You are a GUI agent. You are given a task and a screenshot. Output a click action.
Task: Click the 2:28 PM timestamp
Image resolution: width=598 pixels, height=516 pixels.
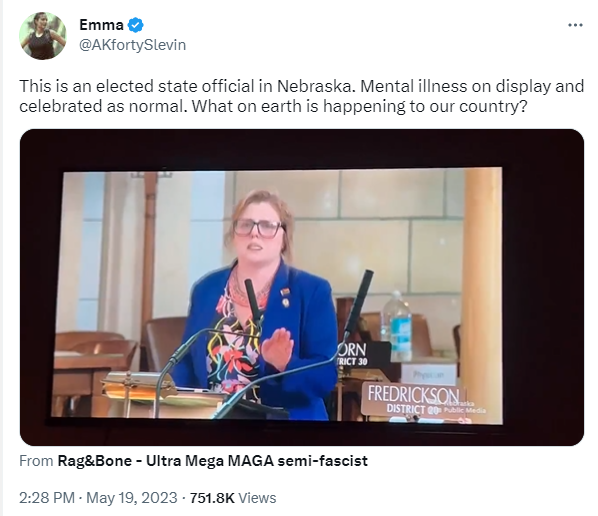point(47,498)
